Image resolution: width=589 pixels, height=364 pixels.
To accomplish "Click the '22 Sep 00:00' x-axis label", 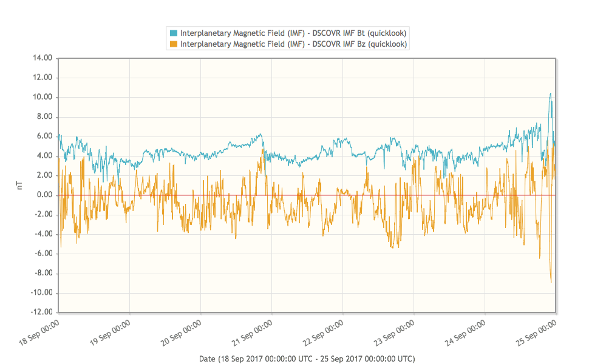I will (324, 332).
